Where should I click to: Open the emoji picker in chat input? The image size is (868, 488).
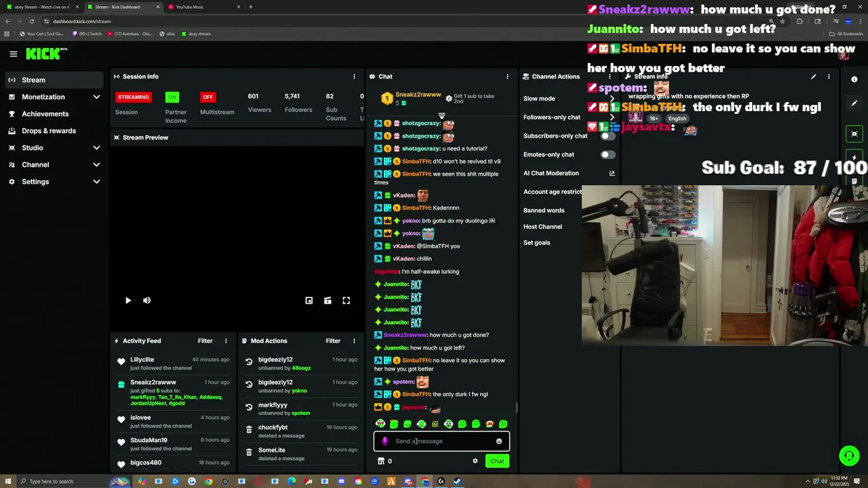(x=499, y=441)
